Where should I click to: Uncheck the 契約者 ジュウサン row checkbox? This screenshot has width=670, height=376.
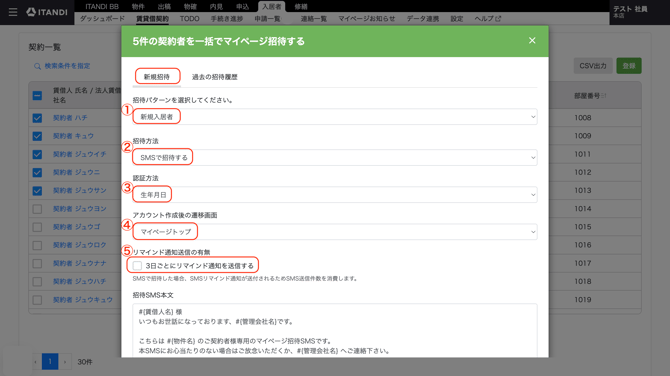click(x=37, y=191)
